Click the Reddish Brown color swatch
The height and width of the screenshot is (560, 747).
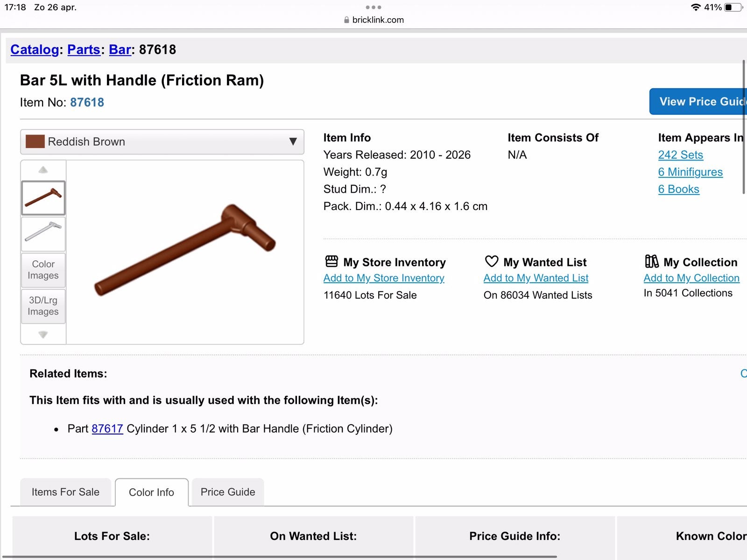coord(35,141)
